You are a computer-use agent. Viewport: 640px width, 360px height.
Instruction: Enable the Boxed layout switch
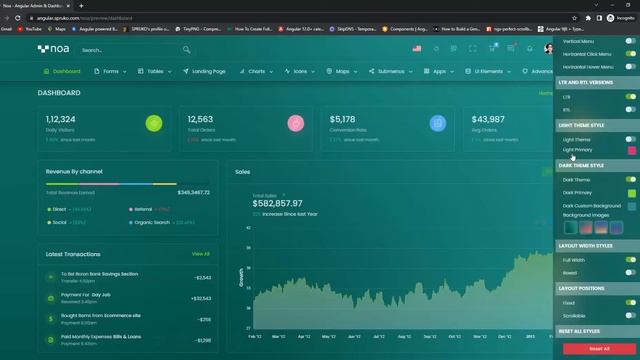pos(631,272)
